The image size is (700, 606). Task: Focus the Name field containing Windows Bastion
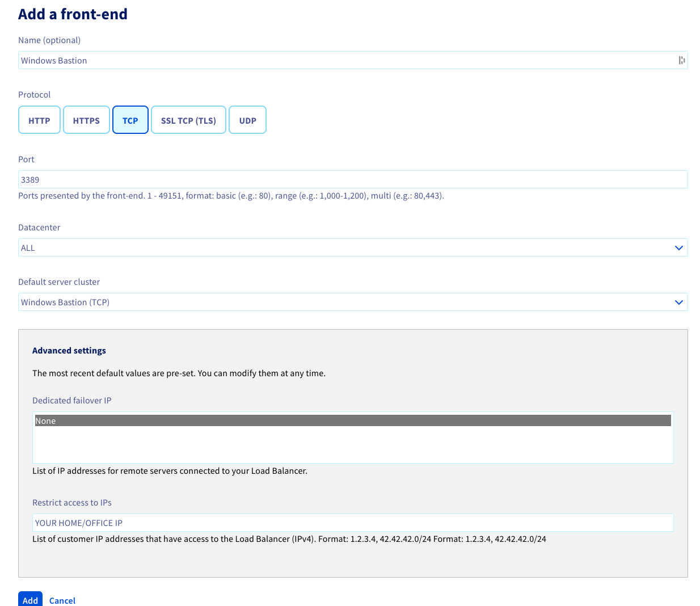point(353,60)
